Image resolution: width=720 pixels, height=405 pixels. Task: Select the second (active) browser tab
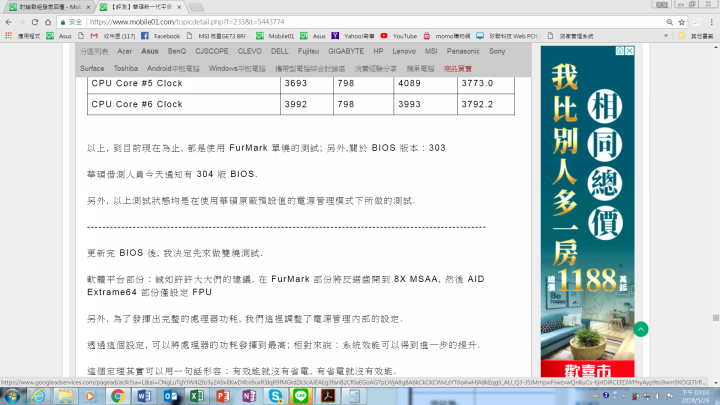[x=138, y=7]
